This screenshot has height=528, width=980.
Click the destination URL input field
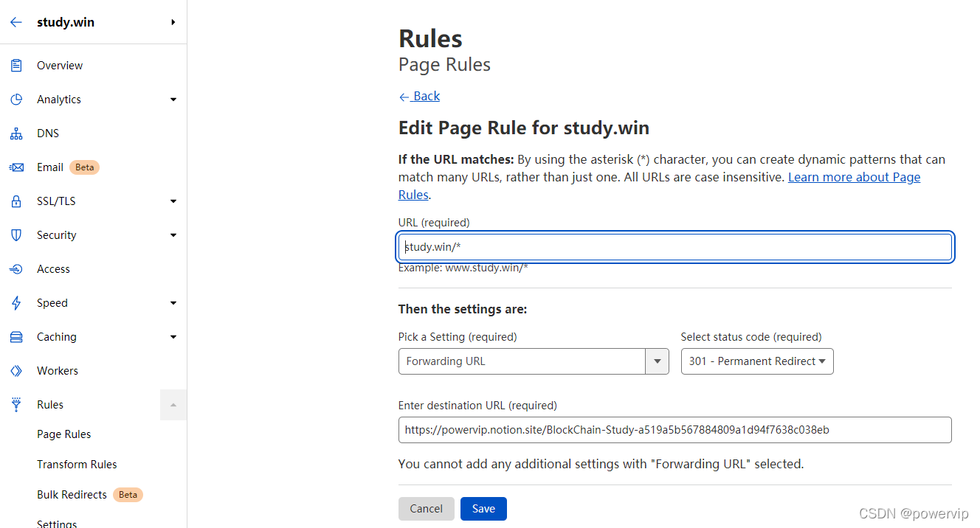[x=674, y=430]
